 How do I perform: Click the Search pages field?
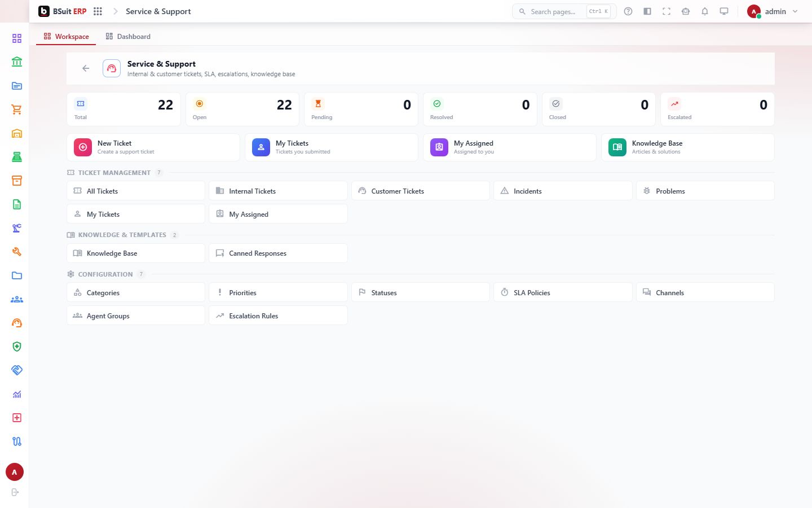pos(564,11)
